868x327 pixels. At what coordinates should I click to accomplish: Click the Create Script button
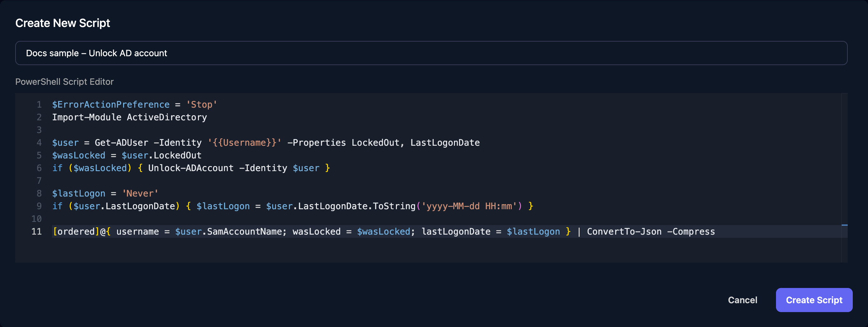coord(814,300)
